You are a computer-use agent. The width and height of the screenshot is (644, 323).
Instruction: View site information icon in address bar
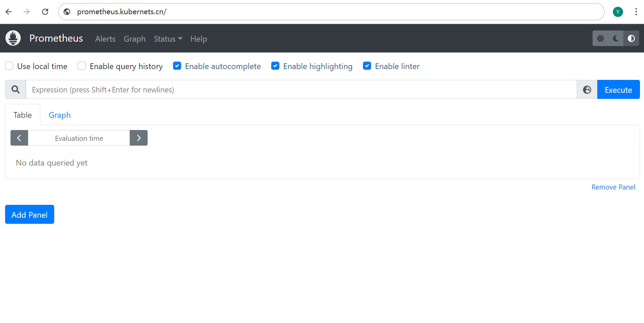[x=67, y=12]
